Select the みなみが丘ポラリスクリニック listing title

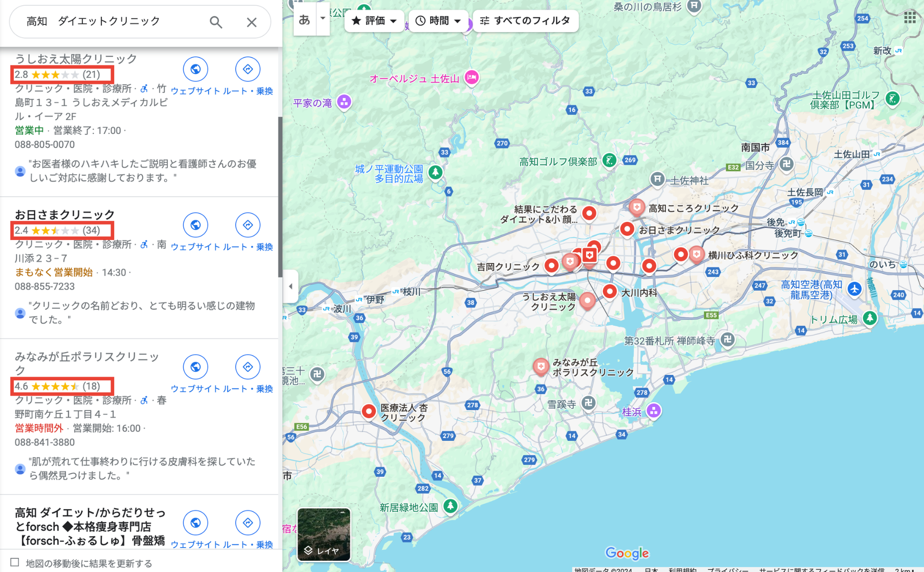click(87, 363)
